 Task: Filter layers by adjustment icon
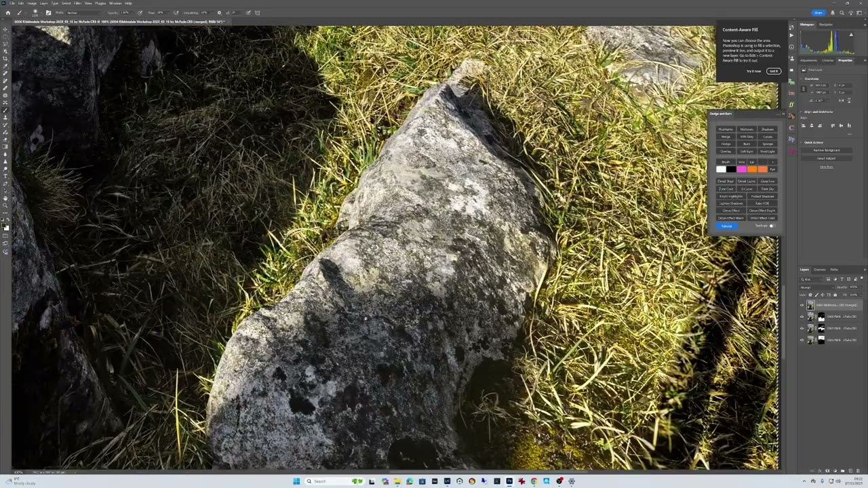click(835, 279)
